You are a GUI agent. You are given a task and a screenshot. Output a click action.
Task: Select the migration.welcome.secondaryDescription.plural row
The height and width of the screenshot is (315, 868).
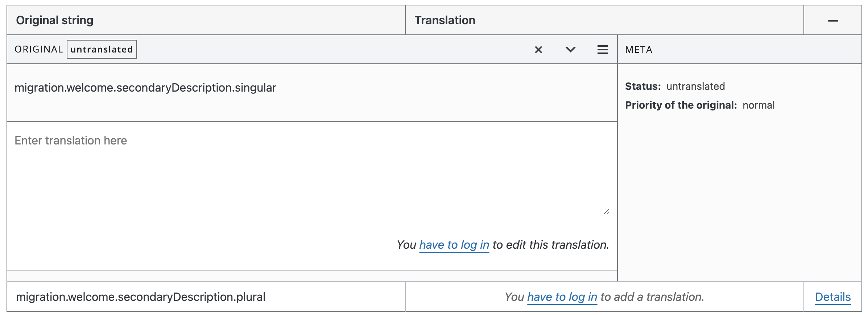141,297
